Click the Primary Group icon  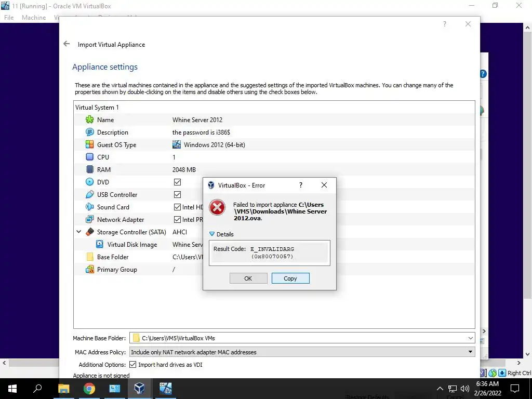pyautogui.click(x=89, y=270)
